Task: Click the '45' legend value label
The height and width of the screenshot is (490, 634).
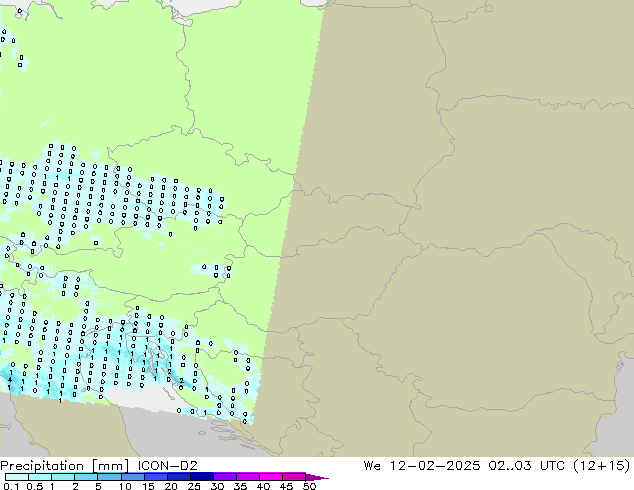Action: pos(286,486)
